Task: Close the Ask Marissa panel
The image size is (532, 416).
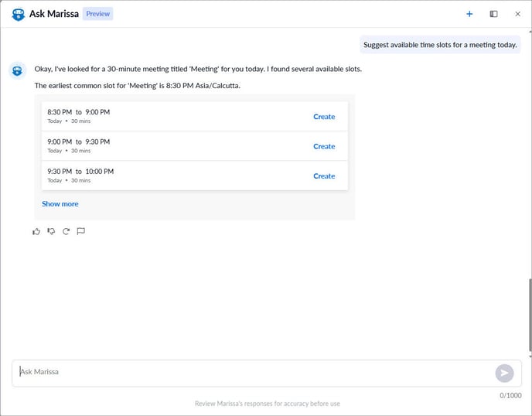Action: [x=517, y=14]
